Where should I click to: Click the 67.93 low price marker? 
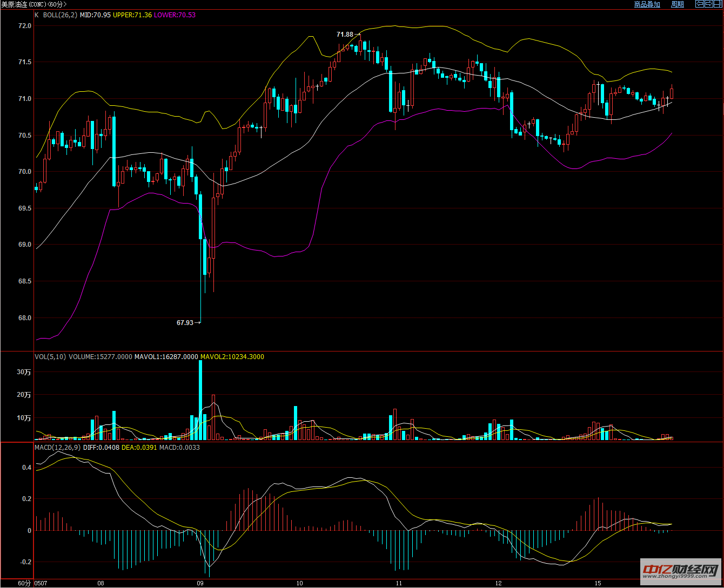[x=185, y=323]
